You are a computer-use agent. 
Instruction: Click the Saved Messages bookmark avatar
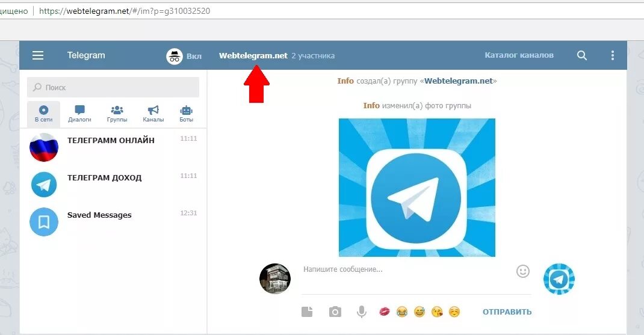pos(44,222)
